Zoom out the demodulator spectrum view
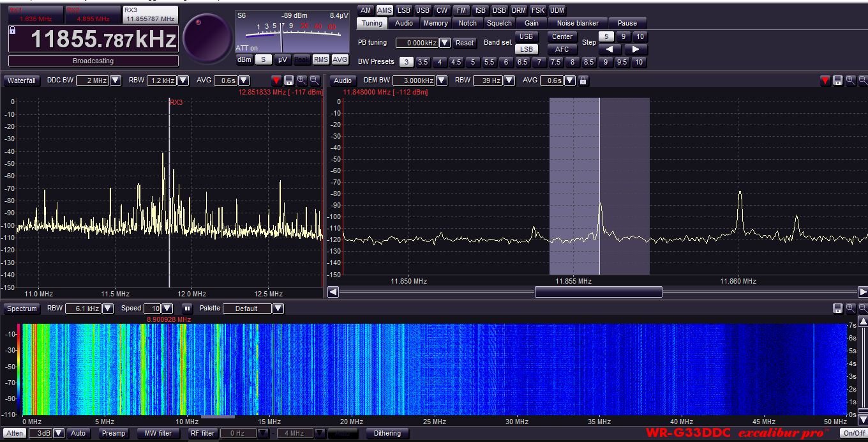Image resolution: width=868 pixels, height=442 pixels. [863, 80]
